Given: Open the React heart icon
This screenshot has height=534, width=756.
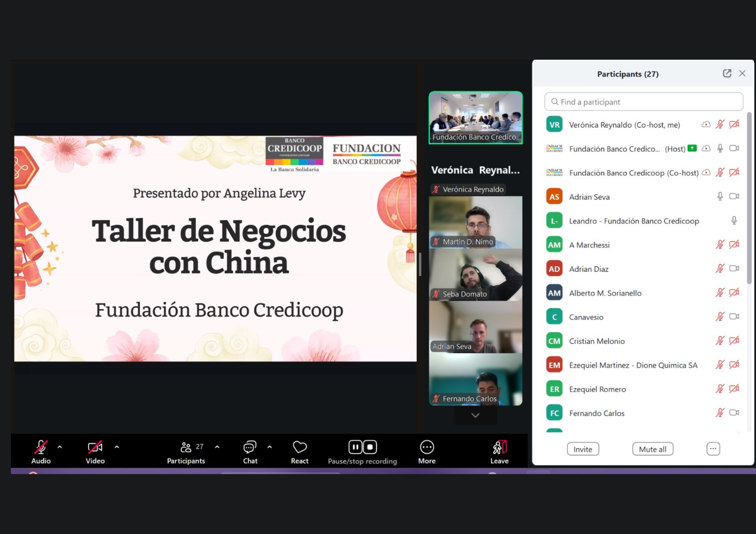Looking at the screenshot, I should coord(299,448).
